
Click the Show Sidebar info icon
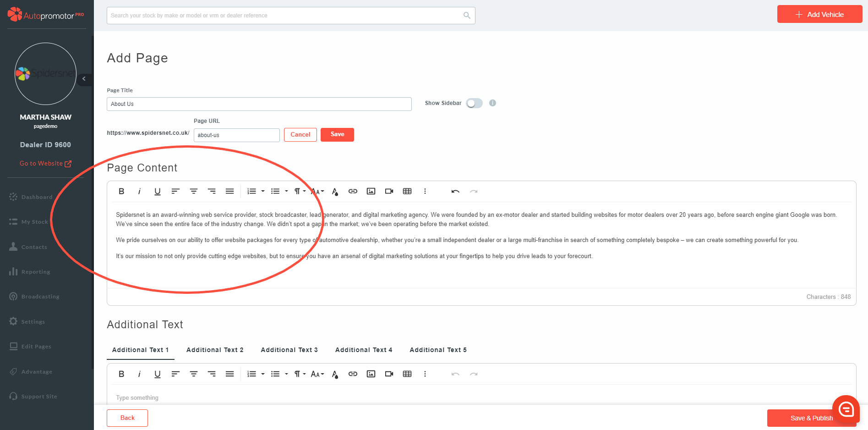(492, 103)
